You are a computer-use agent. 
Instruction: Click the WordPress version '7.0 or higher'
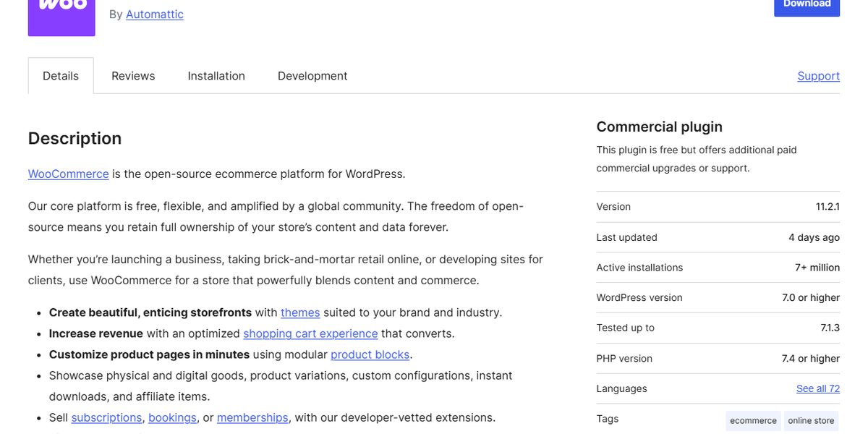[811, 297]
